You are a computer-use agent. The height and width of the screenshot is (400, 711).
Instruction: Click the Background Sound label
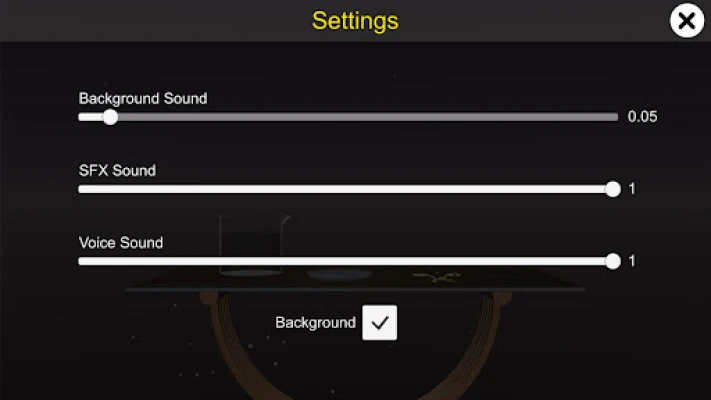point(143,98)
